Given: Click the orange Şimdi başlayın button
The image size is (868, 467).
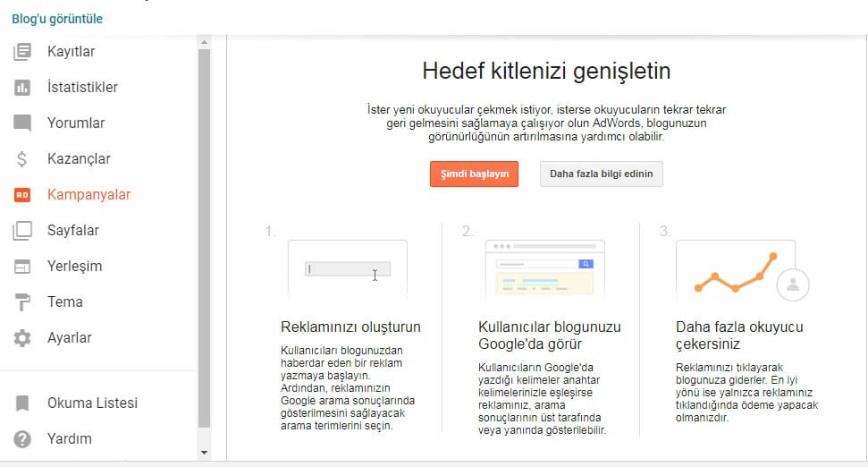Looking at the screenshot, I should pos(474,174).
